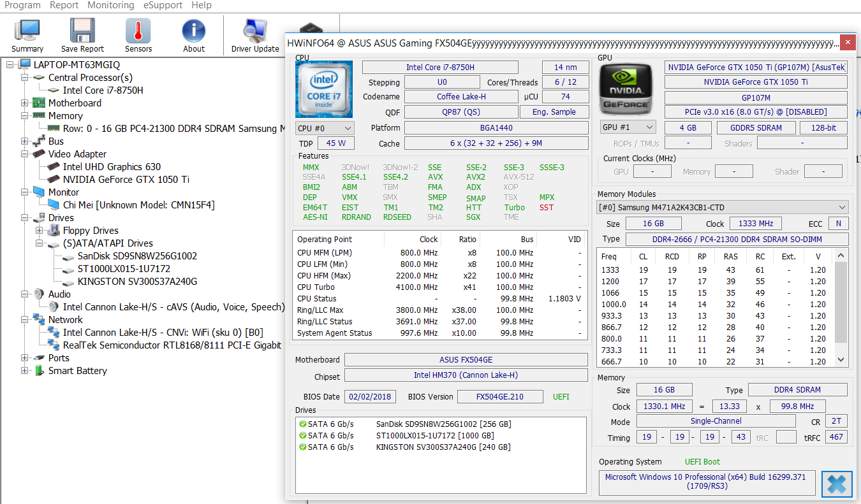Open the Report menu
This screenshot has height=504, width=861.
(64, 5)
